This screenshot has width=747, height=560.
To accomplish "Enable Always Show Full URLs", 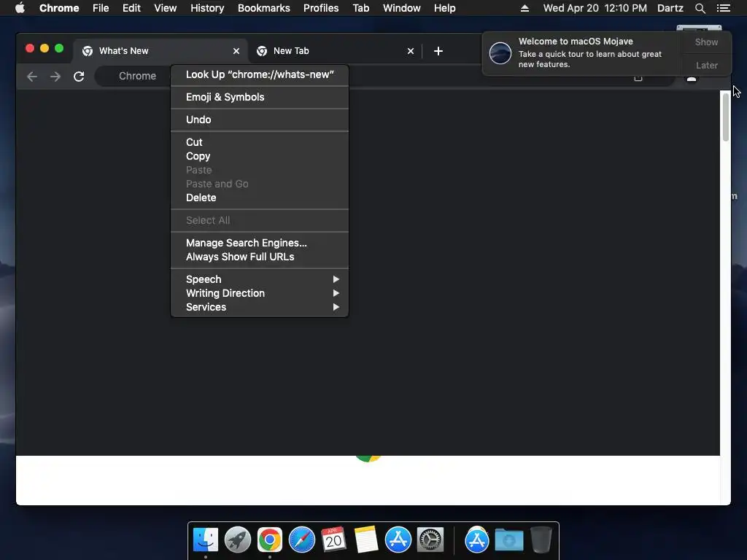I will pyautogui.click(x=260, y=257).
